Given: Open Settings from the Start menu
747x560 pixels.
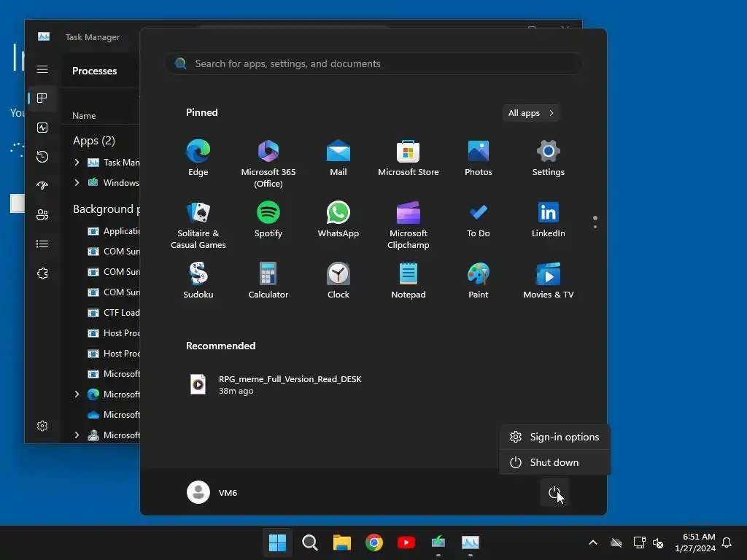Looking at the screenshot, I should [x=549, y=157].
